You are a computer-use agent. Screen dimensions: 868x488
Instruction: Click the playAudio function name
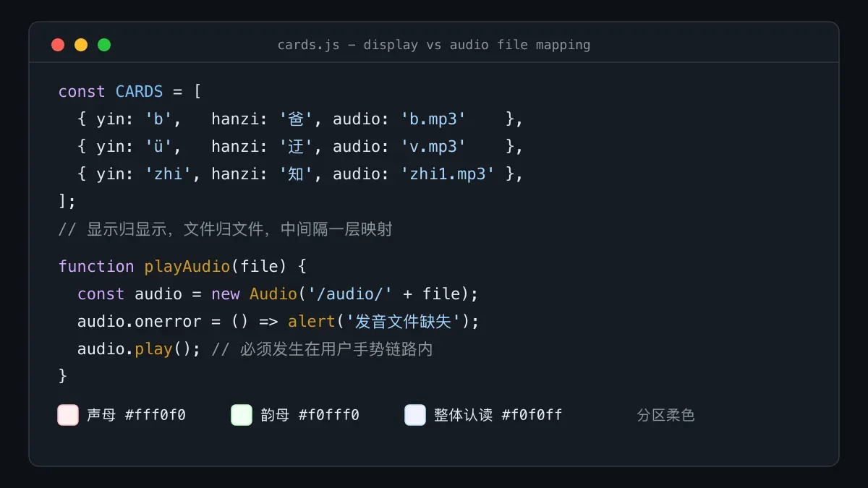click(187, 266)
